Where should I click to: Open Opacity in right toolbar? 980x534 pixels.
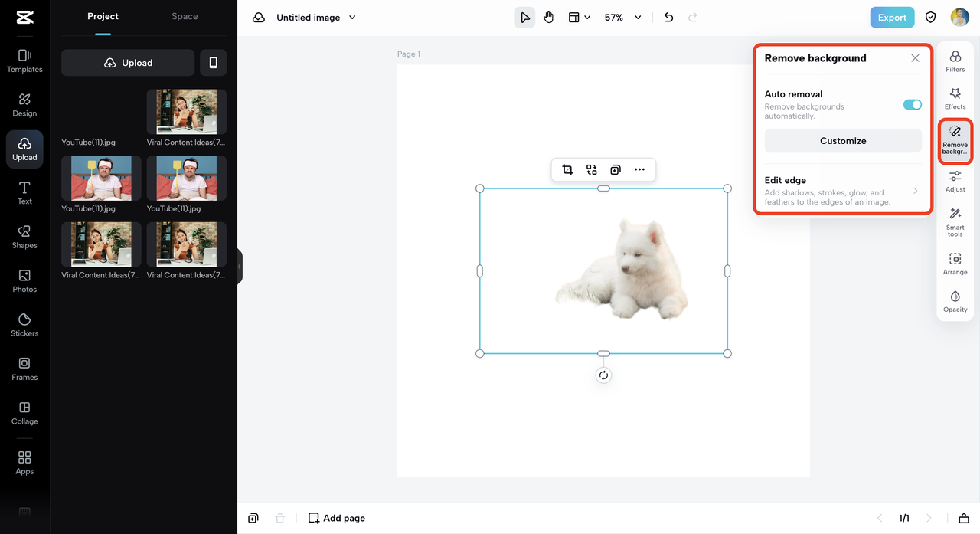click(955, 302)
